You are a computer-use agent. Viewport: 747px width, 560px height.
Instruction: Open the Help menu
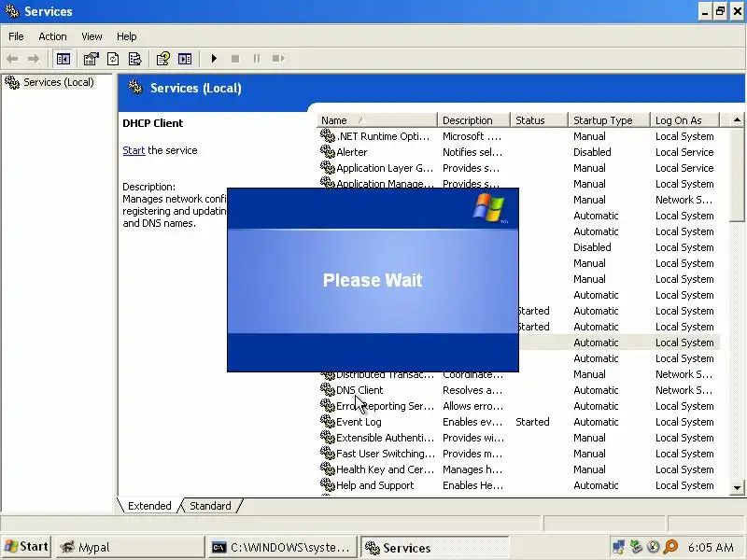click(x=126, y=36)
